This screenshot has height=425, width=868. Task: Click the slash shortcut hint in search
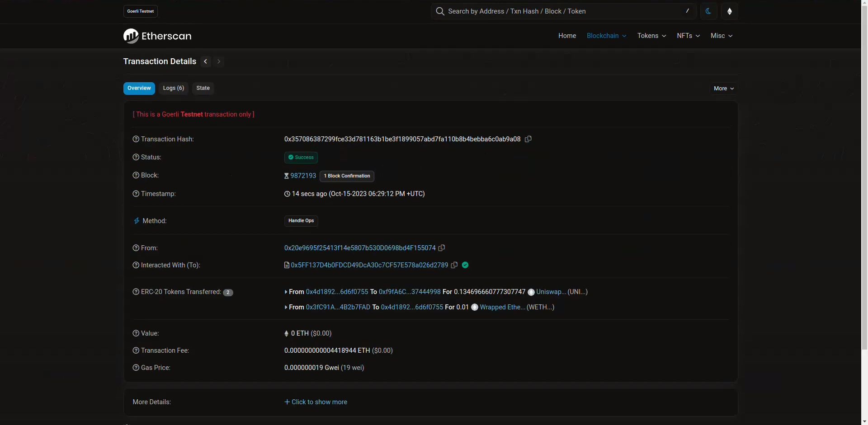tap(688, 11)
